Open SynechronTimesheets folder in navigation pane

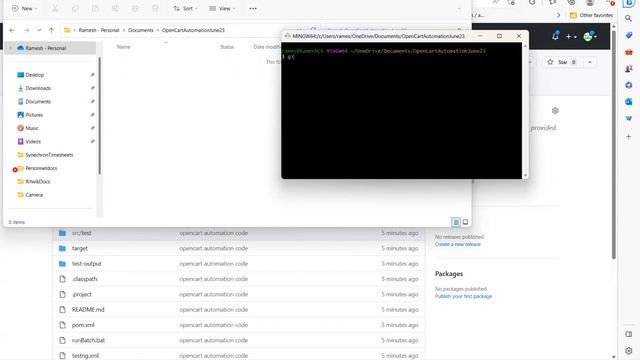tap(49, 155)
